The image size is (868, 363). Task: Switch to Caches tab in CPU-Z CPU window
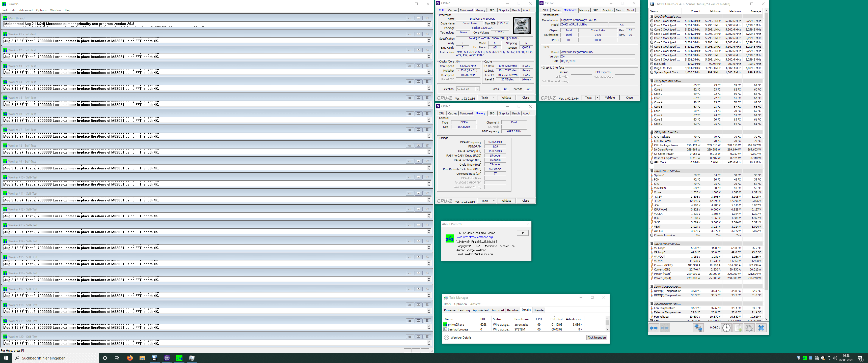tap(452, 10)
